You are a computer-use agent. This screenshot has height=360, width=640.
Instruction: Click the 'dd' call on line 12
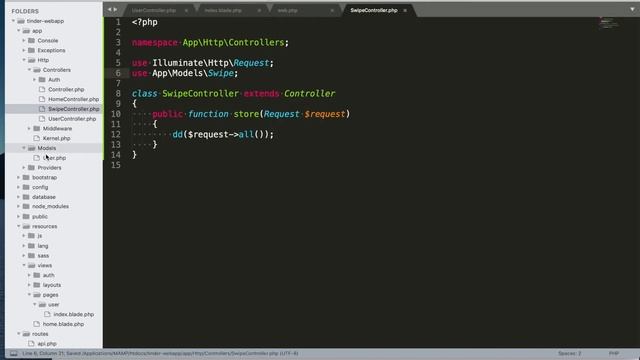pos(178,134)
